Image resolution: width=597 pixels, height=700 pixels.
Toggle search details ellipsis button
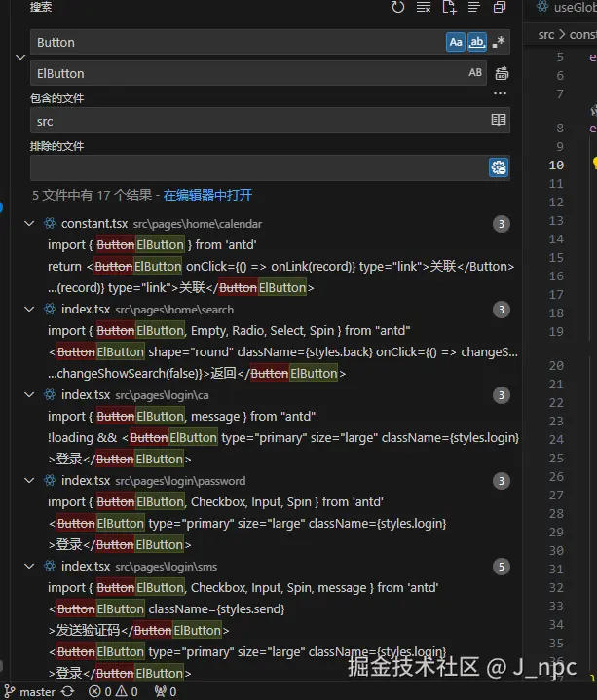(x=501, y=93)
